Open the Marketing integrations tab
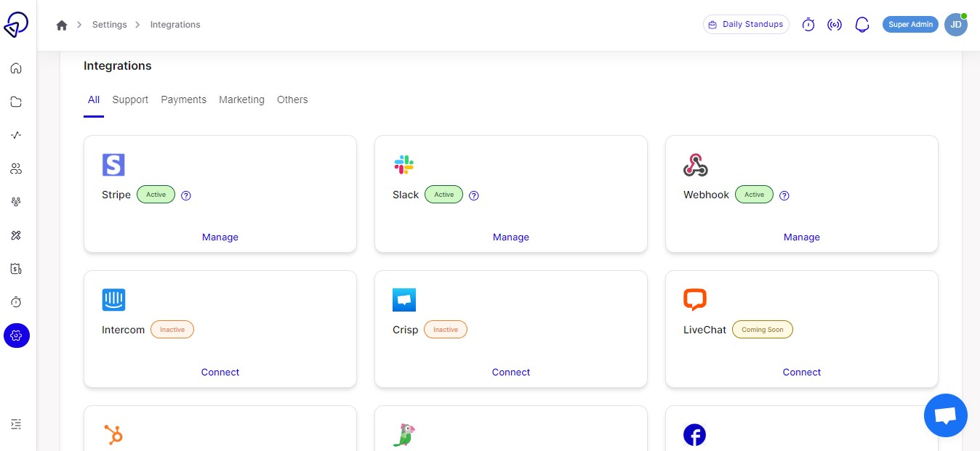Image resolution: width=980 pixels, height=451 pixels. coord(241,99)
